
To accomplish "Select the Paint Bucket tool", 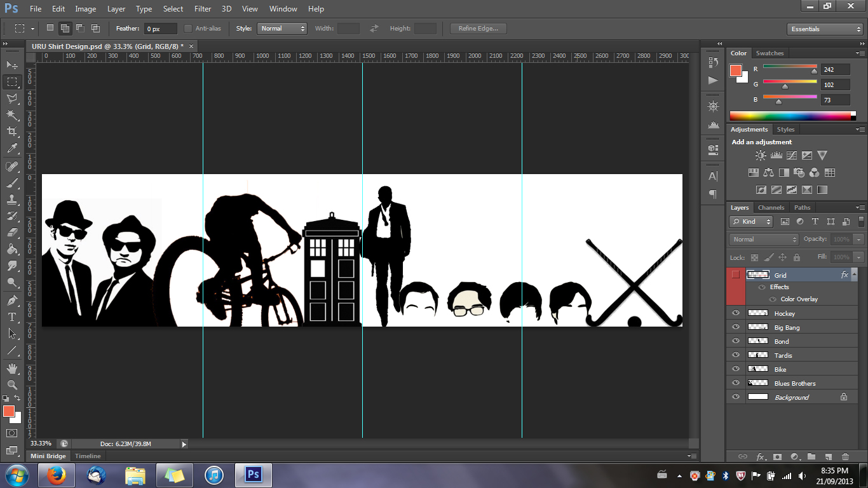I will click(12, 249).
